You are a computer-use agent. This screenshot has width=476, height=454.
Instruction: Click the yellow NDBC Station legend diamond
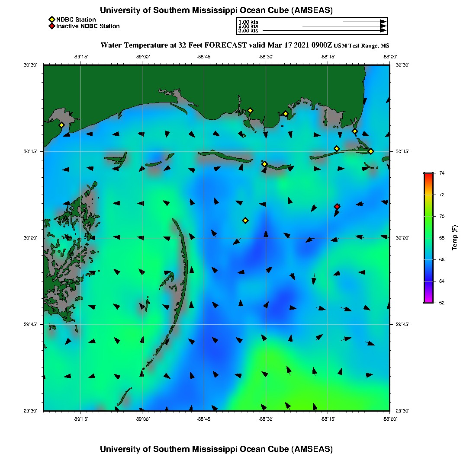[51, 19]
